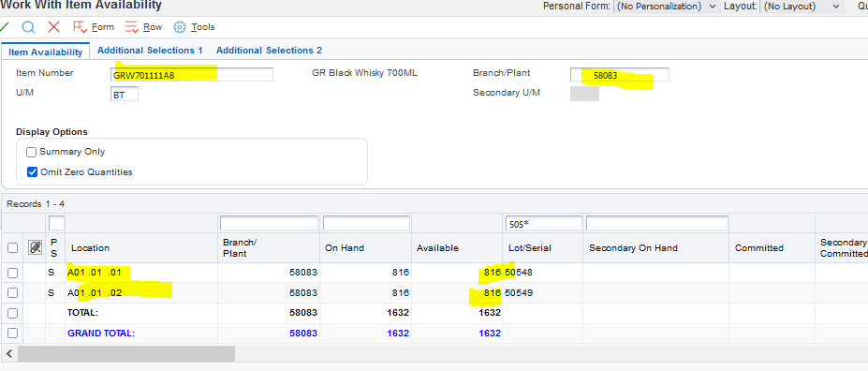Click the Committed column header

coord(759,248)
